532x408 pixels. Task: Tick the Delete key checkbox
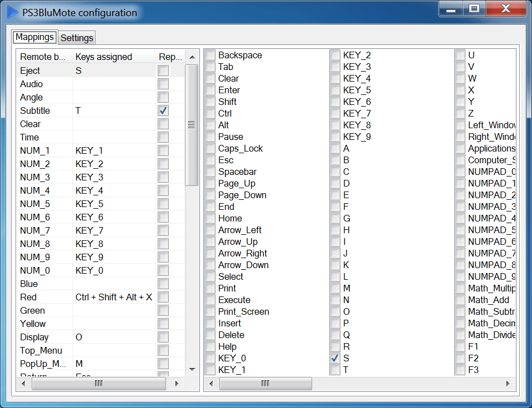(210, 335)
